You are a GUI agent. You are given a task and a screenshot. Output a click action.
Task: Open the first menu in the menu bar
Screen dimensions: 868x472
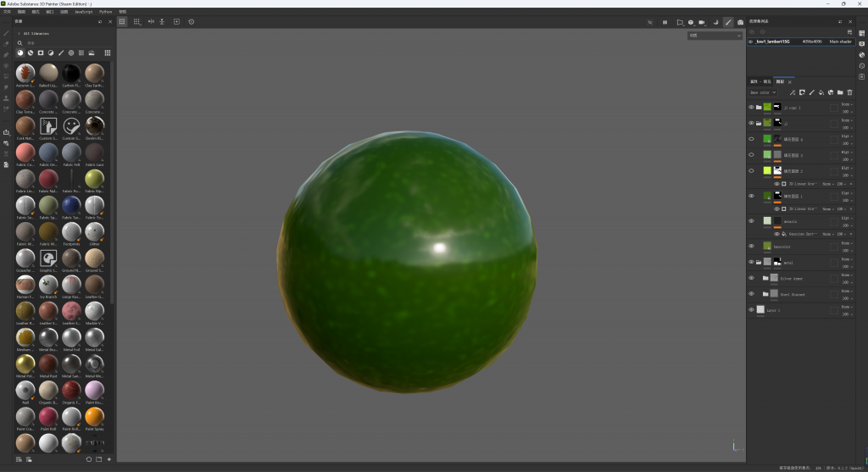point(7,12)
